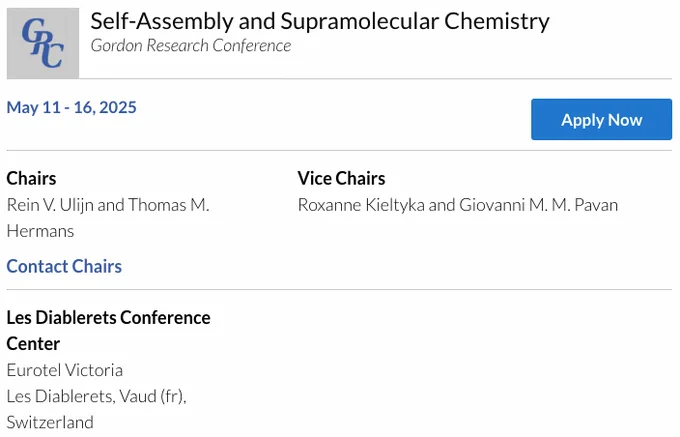Click the letter G in the GRC logo
Image resolution: width=680 pixels, height=437 pixels.
tap(33, 32)
